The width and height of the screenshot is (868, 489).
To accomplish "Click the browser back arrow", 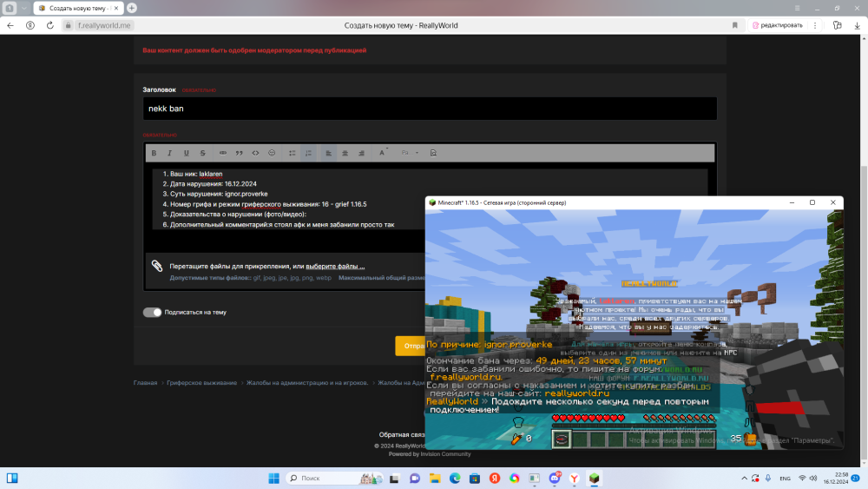I will [x=10, y=25].
